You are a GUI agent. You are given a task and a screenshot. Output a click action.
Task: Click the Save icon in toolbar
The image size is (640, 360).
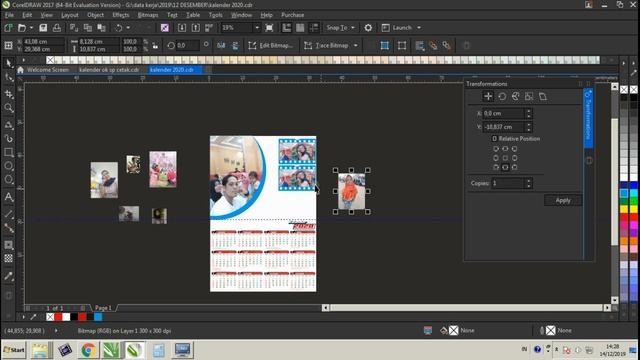pos(43,28)
